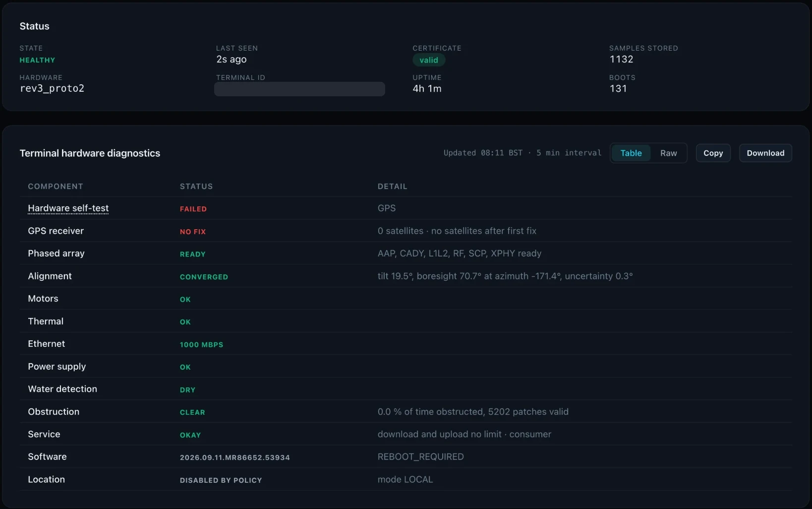
Task: Click the Phased array row label
Action: point(56,254)
